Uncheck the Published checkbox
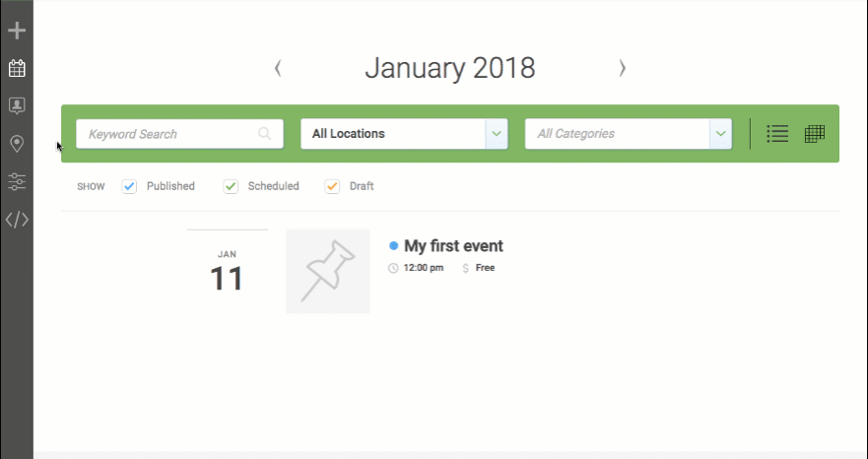 coord(129,186)
